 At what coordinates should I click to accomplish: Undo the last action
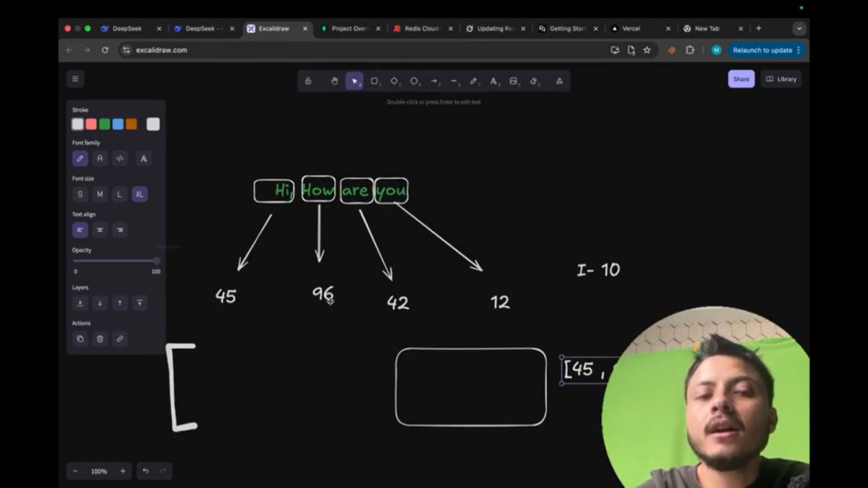pos(145,471)
